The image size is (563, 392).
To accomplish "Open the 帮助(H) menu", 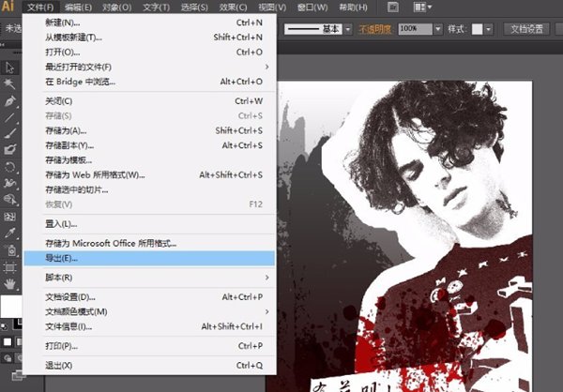I will tap(353, 8).
